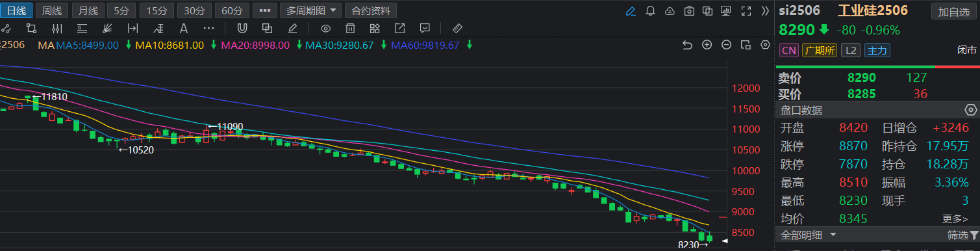Image resolution: width=980 pixels, height=251 pixels.
Task: Click the MA indicator label
Action: (x=45, y=45)
